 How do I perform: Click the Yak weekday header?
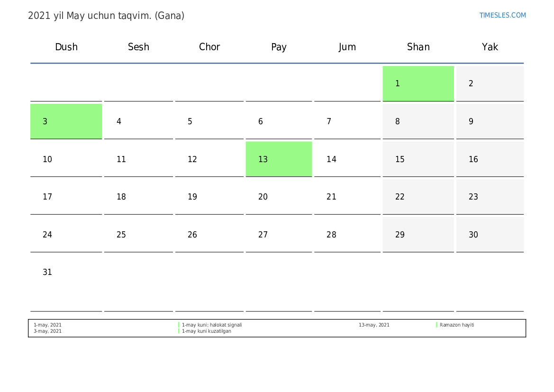(490, 47)
